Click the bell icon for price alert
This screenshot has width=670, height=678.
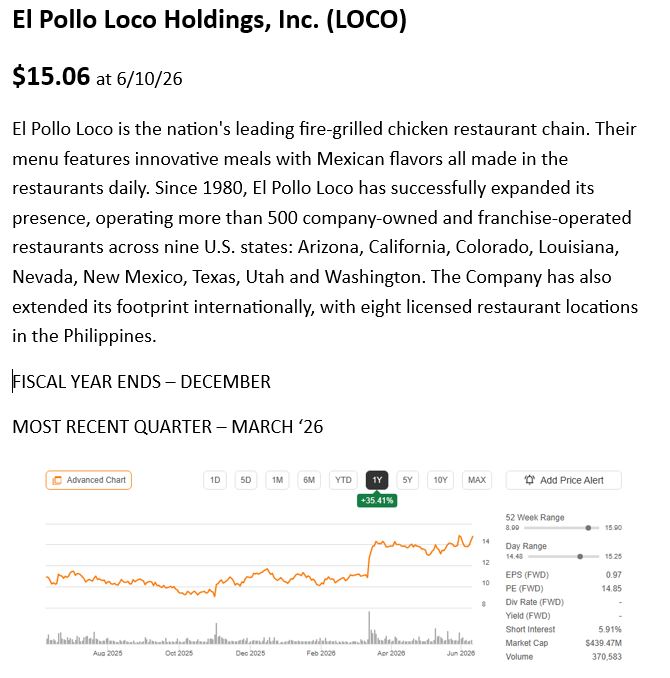(529, 480)
